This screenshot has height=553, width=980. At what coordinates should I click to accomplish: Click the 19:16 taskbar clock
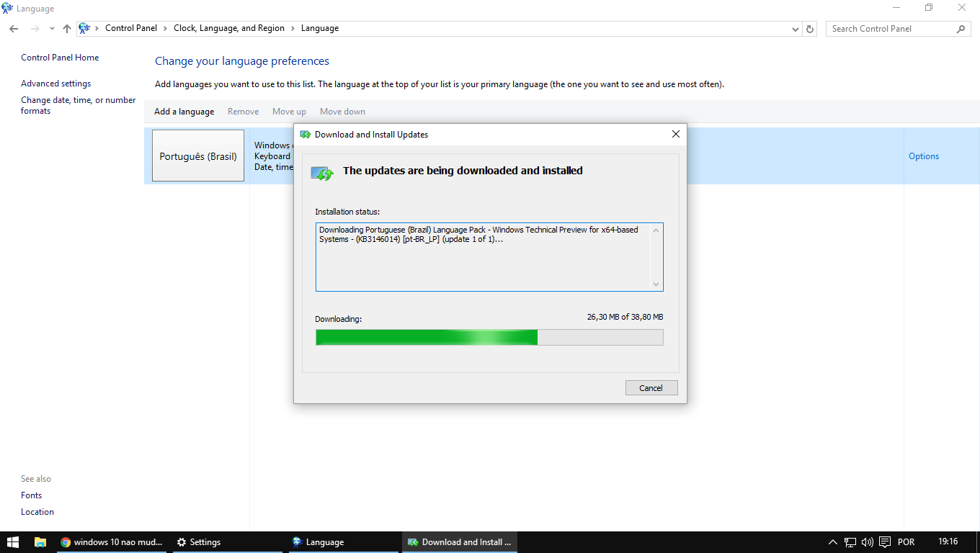948,541
